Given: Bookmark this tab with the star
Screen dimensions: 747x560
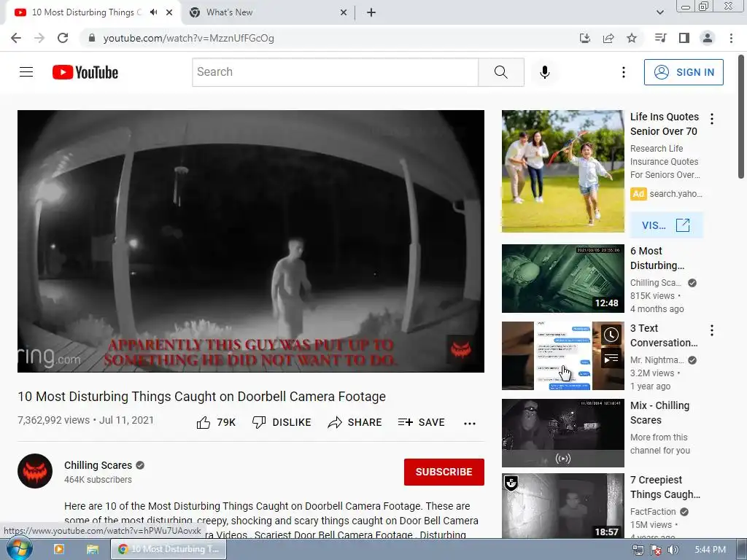Looking at the screenshot, I should [632, 38].
